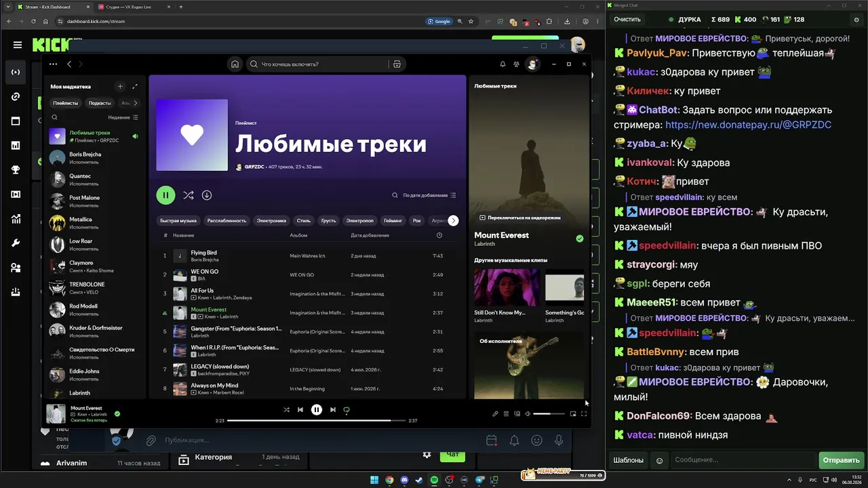Open the Spotify browse icon in search bar
The height and width of the screenshot is (488, 868).
pyautogui.click(x=397, y=64)
